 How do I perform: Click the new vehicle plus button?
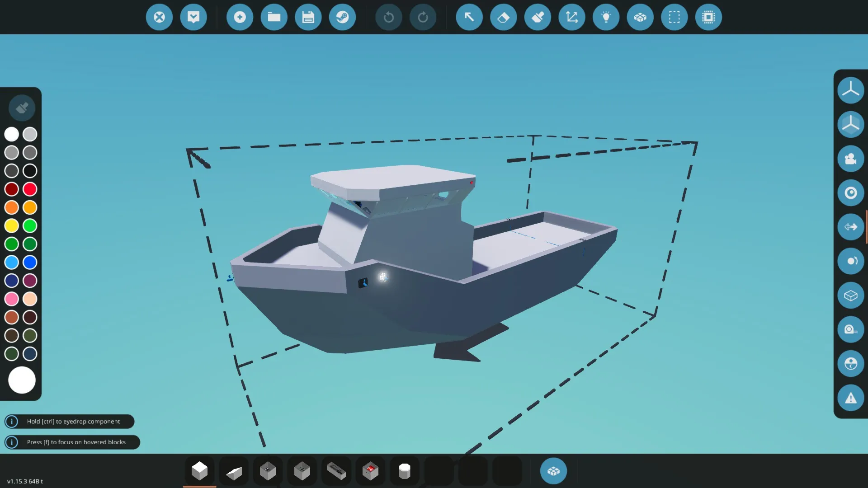(240, 17)
